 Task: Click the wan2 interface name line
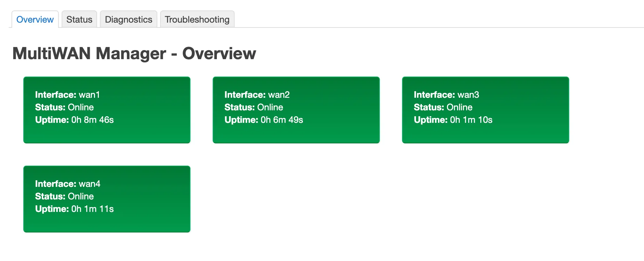click(x=257, y=95)
